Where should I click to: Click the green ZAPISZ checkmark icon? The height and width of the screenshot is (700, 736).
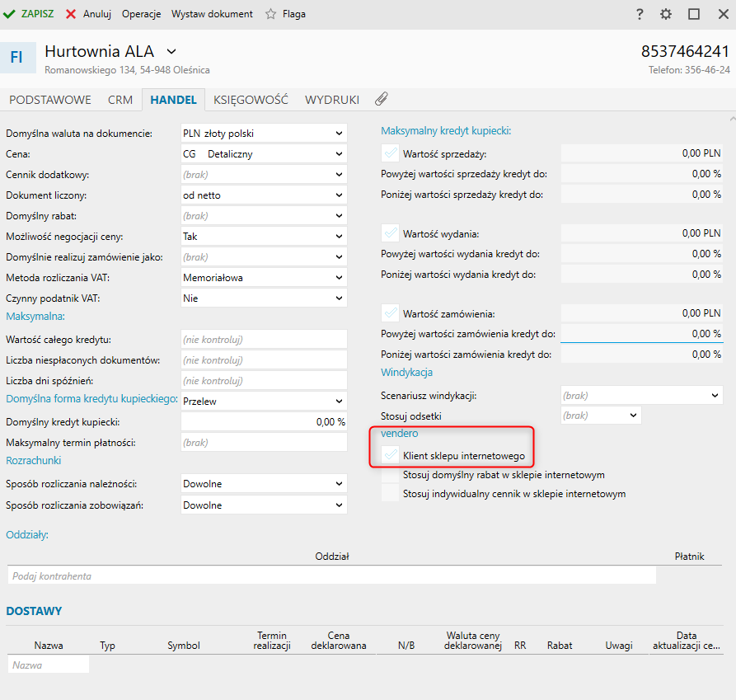tap(10, 14)
